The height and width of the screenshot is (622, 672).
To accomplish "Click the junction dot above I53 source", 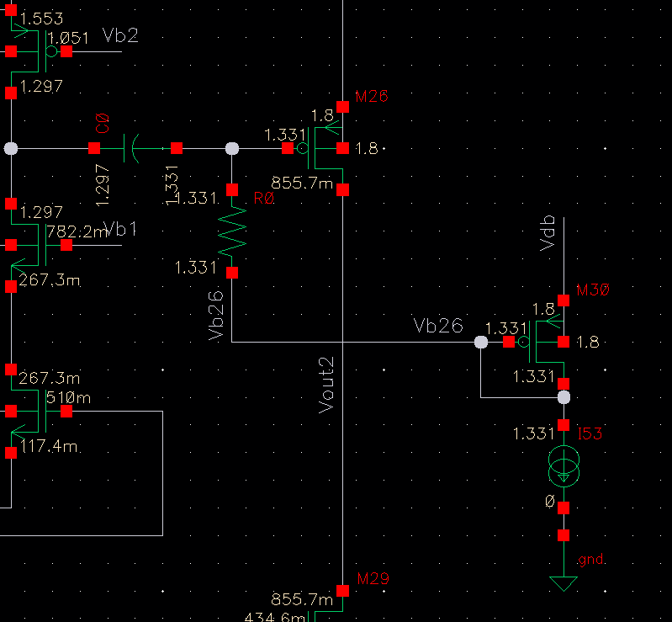I will point(564,397).
